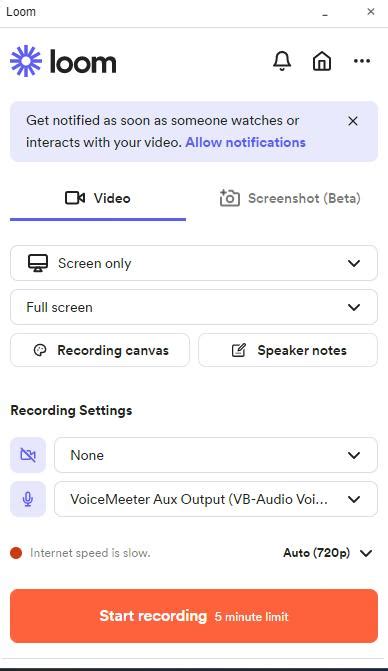388x671 pixels.
Task: Click the Loom pinwheel logo
Action: coord(26,61)
